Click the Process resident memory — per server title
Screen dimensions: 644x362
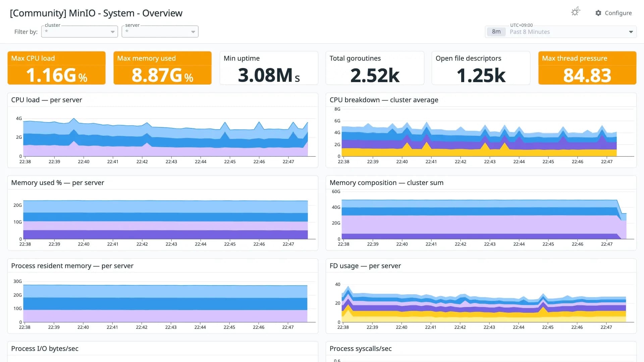[x=72, y=266]
